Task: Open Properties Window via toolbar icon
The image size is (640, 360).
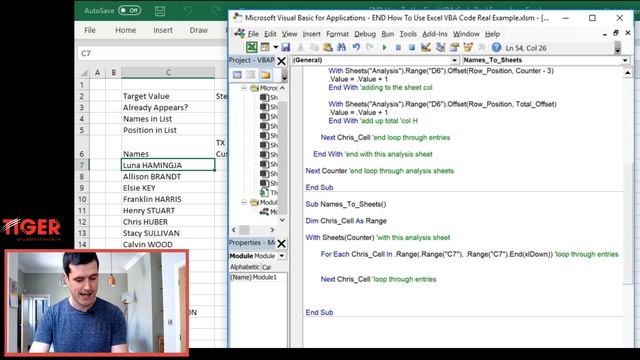Action: click(454, 47)
